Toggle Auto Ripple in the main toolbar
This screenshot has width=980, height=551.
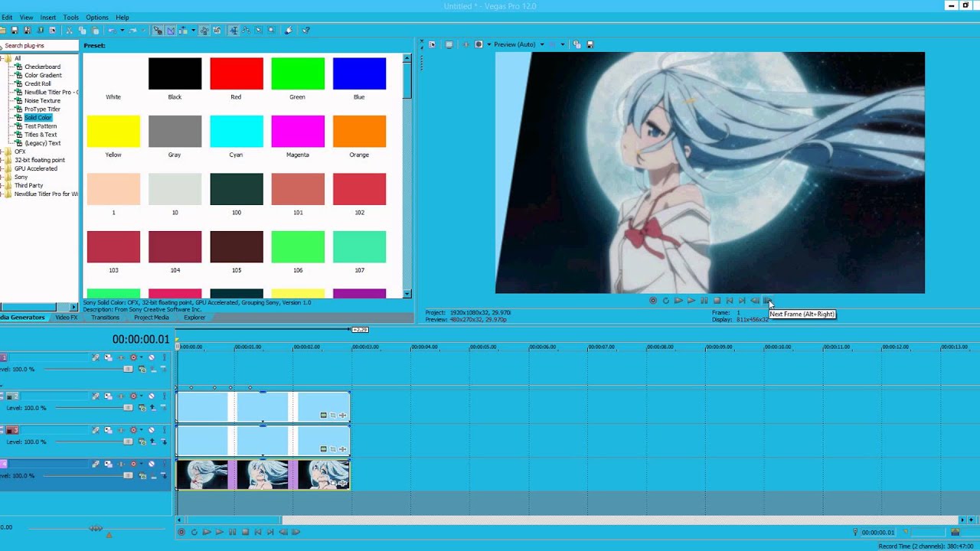183,31
